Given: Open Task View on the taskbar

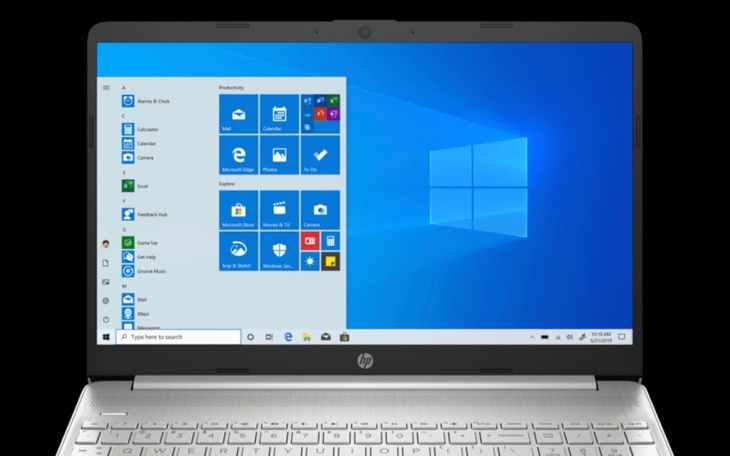Looking at the screenshot, I should (269, 337).
